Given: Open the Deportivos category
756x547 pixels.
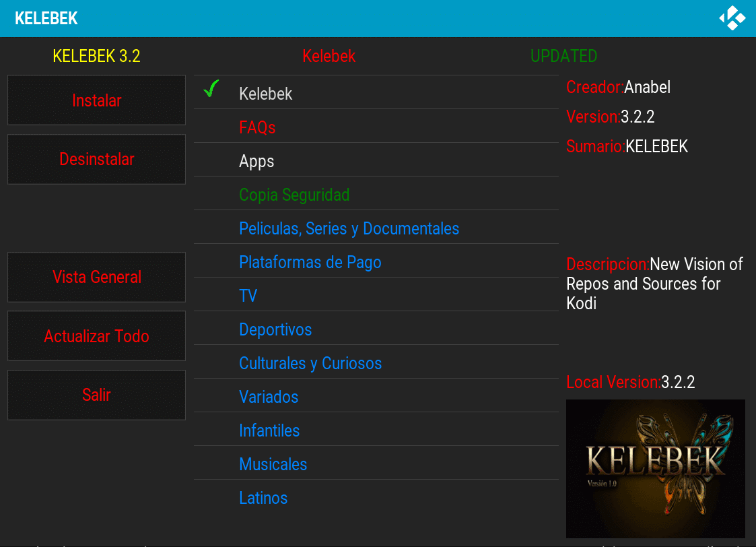Looking at the screenshot, I should [275, 329].
